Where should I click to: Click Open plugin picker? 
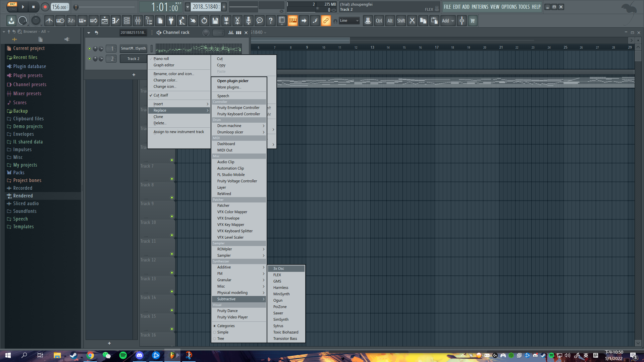tap(239, 81)
